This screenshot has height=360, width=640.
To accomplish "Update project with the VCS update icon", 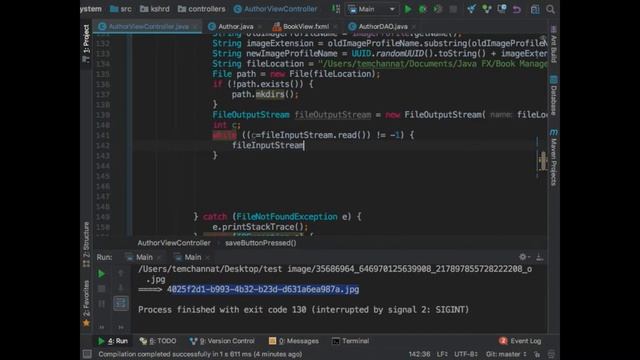I will [471, 9].
